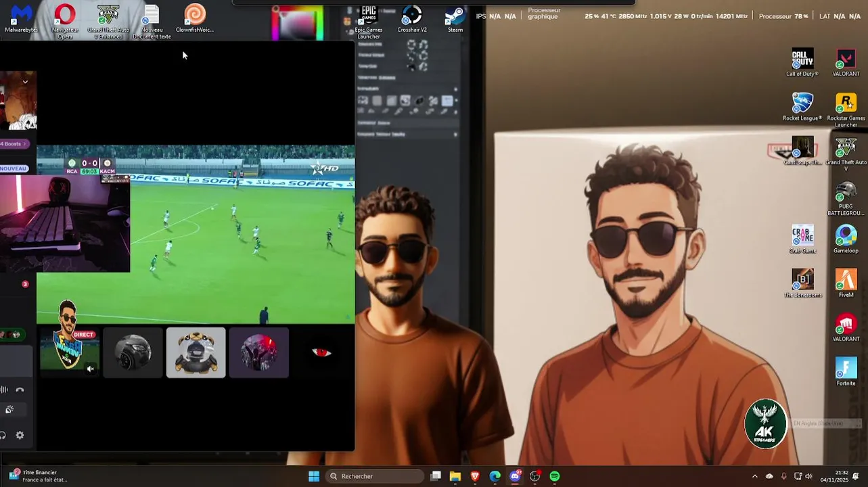This screenshot has width=868, height=487.
Task: Open the OneDrive cloud tray icon
Action: 769,476
